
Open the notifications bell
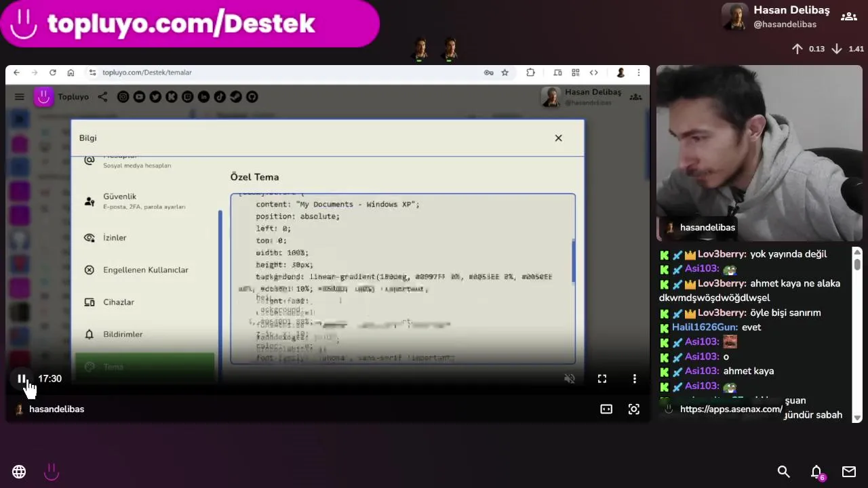tap(817, 472)
